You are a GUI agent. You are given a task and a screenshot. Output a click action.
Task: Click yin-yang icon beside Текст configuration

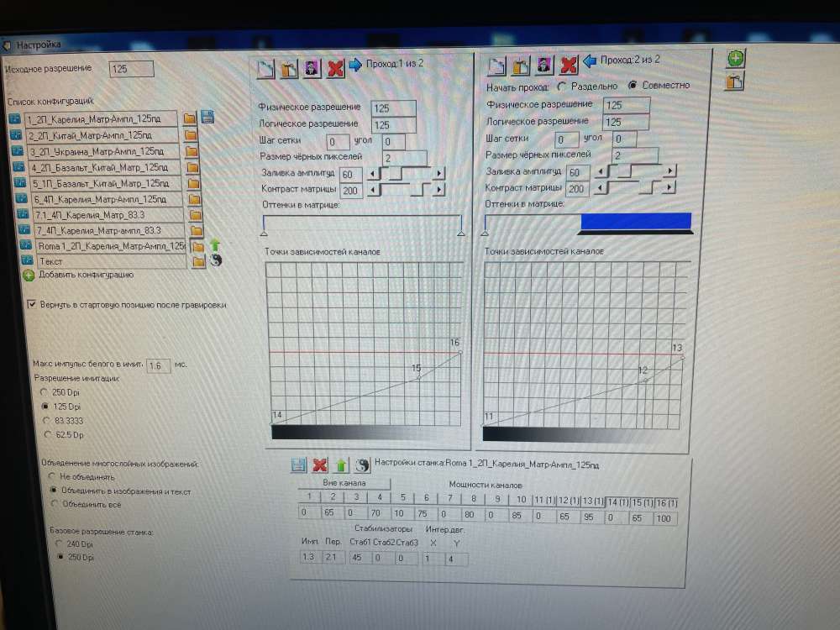[x=214, y=261]
